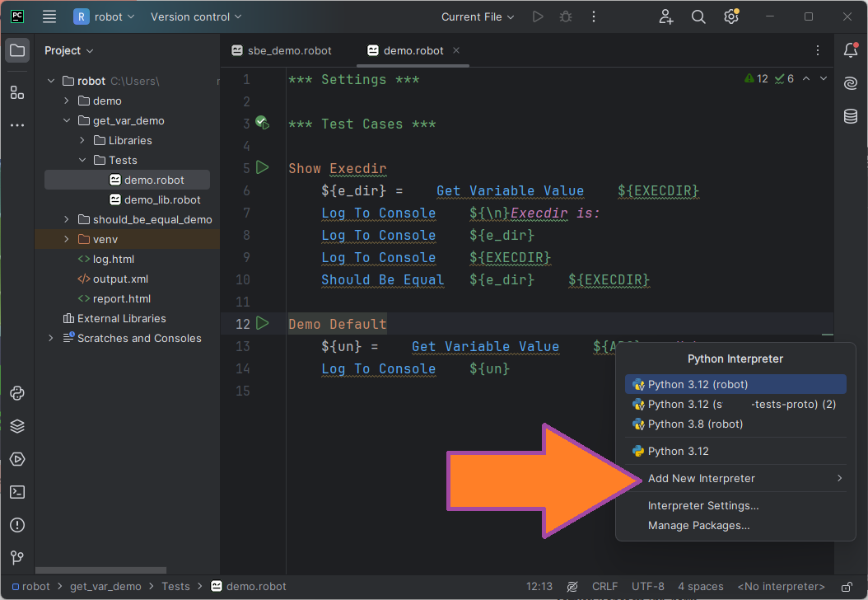Choose plain Python 3.12 interpreter
Screen dimensions: 868x600
point(735,452)
